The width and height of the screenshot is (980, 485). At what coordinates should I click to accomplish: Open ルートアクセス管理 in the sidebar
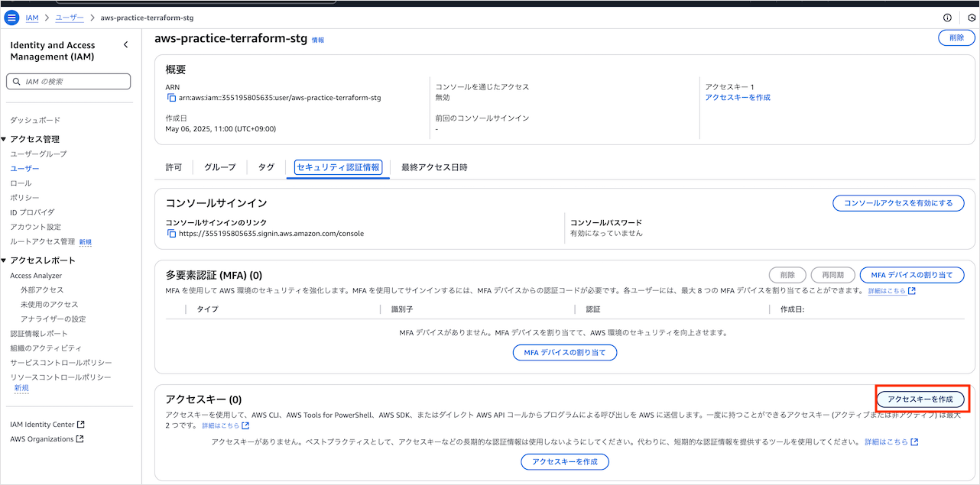pos(43,241)
